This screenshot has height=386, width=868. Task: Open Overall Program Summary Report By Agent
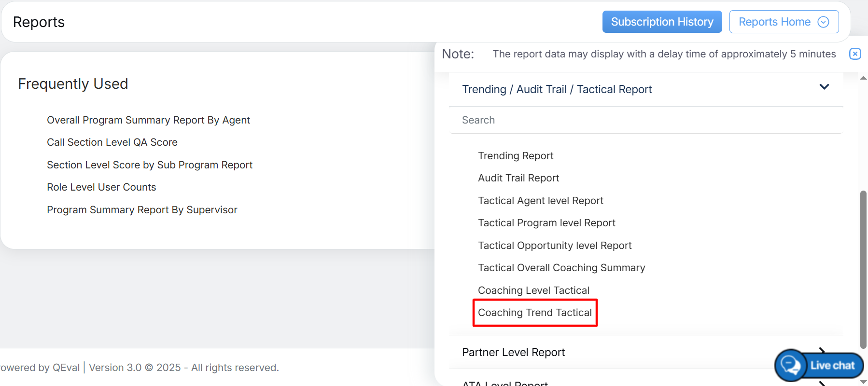pyautogui.click(x=148, y=120)
